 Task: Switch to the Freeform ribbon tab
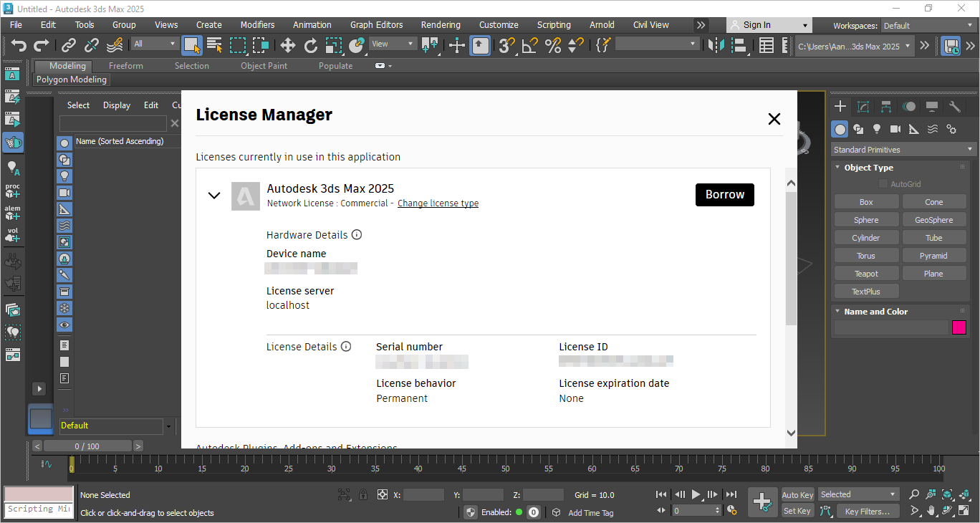point(125,65)
